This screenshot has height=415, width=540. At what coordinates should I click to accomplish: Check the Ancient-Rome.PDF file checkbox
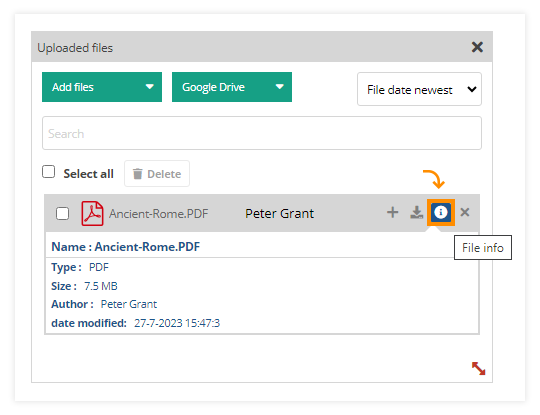coord(62,214)
